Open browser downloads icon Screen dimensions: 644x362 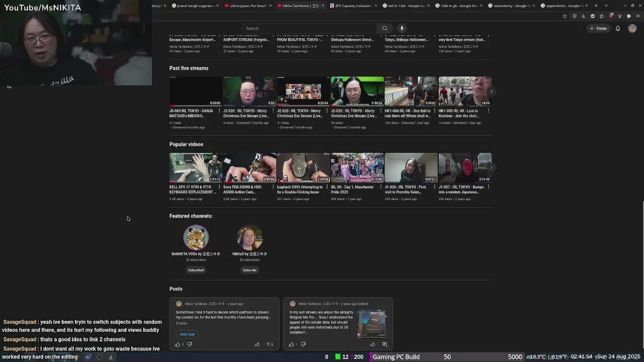(x=584, y=16)
